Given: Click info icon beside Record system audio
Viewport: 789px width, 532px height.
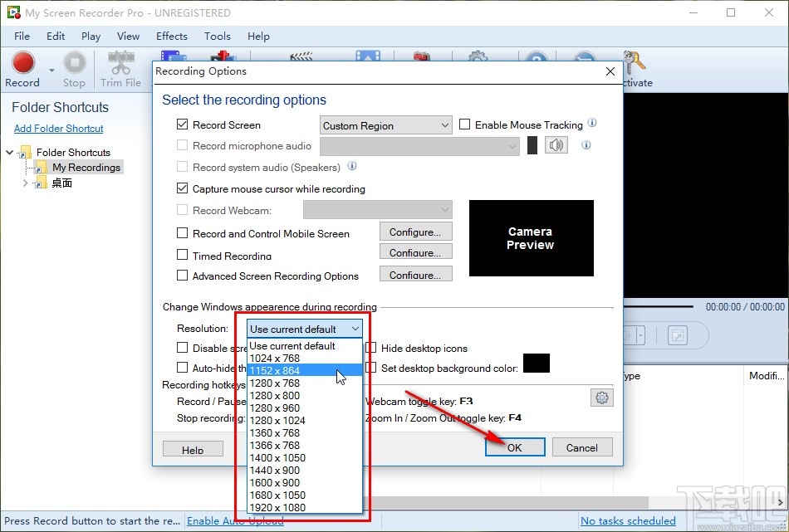Looking at the screenshot, I should (351, 166).
